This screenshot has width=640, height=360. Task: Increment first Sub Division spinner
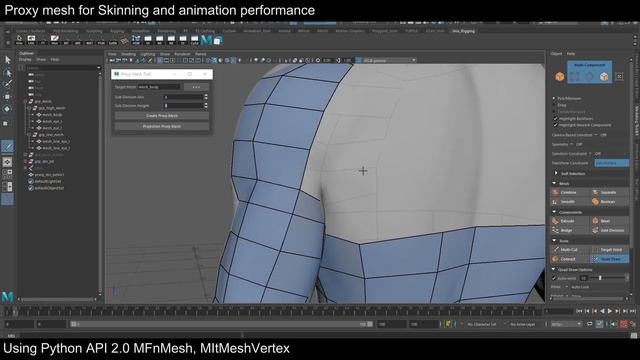coord(206,96)
